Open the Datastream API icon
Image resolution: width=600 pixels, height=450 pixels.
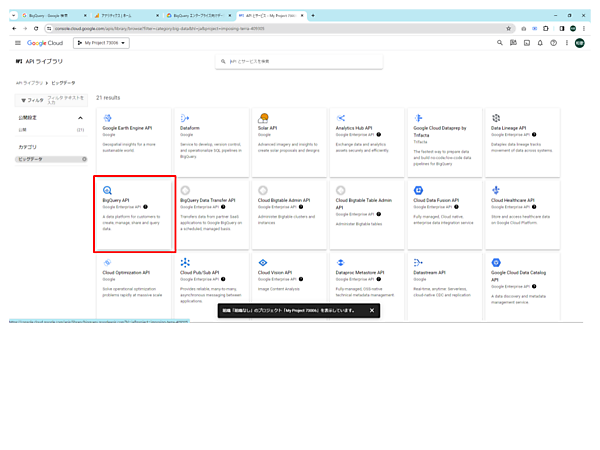pyautogui.click(x=418, y=262)
